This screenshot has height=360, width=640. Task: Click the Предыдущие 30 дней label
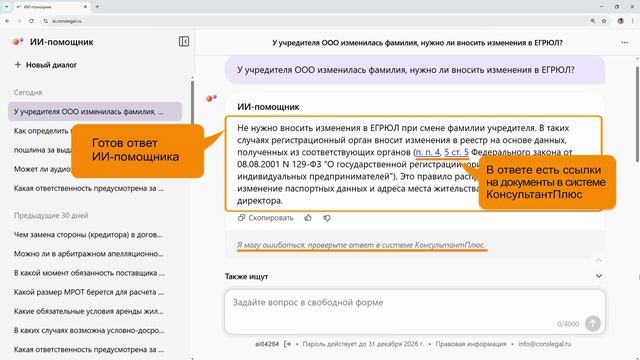point(51,216)
